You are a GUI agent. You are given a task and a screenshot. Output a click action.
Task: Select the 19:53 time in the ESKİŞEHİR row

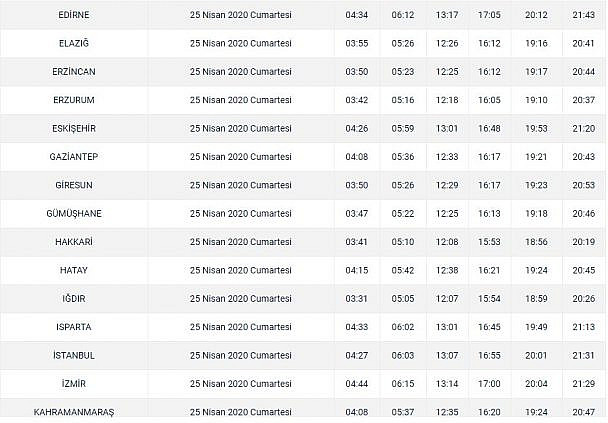coord(536,129)
